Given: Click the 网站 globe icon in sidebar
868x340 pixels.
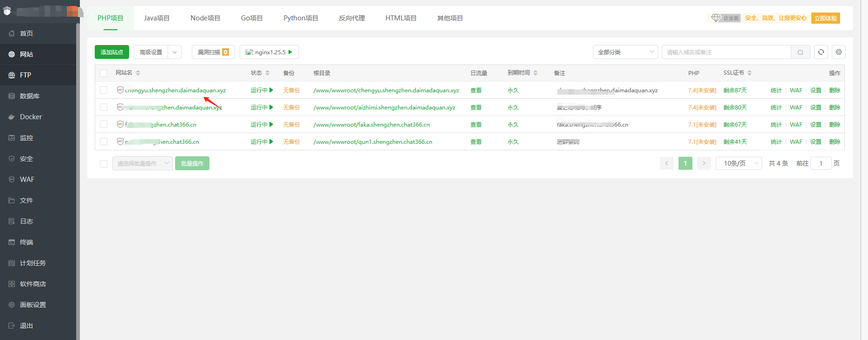Looking at the screenshot, I should pyautogui.click(x=12, y=54).
